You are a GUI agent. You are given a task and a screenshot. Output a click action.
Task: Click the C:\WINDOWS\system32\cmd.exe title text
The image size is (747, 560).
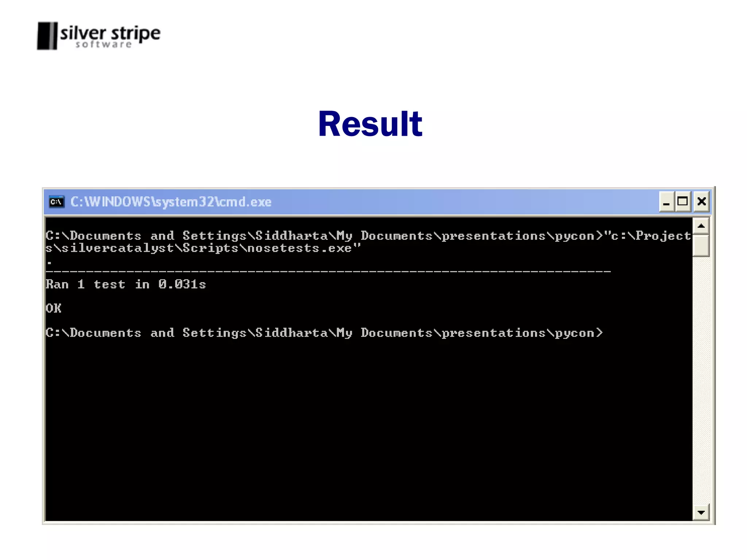[x=171, y=202]
